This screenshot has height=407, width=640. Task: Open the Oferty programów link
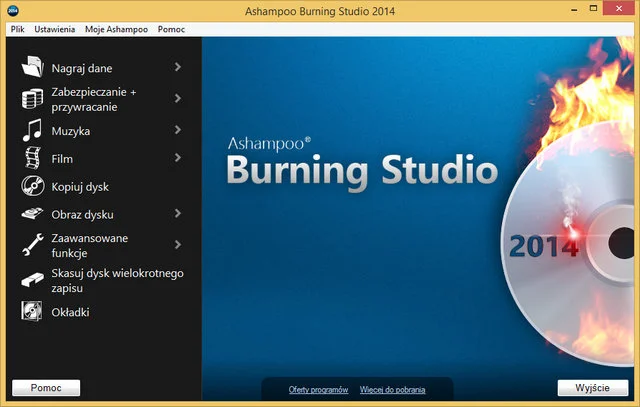click(x=318, y=389)
